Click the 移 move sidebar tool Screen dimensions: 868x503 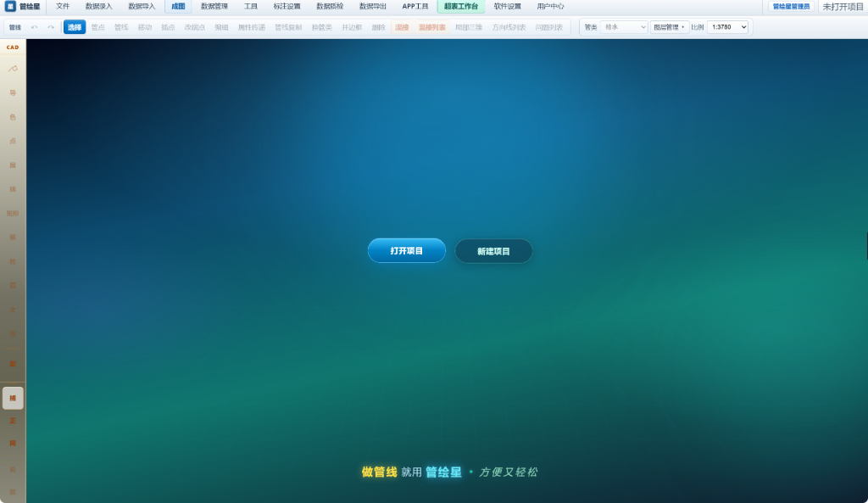[x=13, y=238]
